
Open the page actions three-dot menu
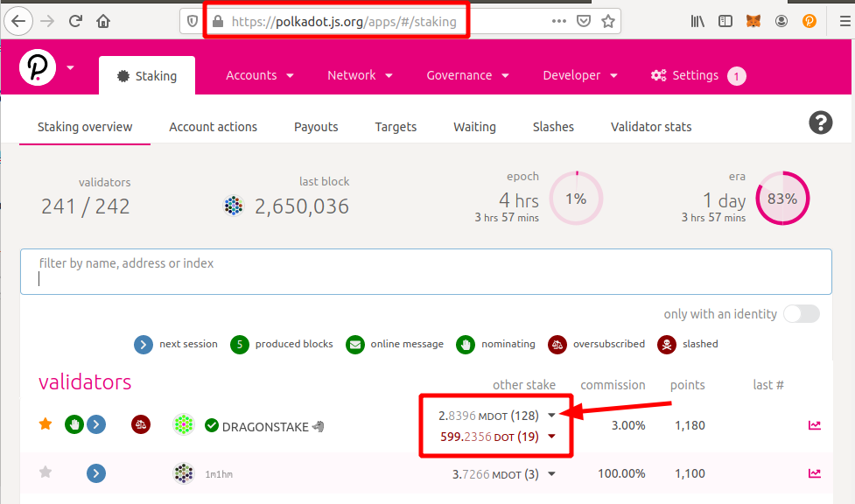[x=559, y=21]
